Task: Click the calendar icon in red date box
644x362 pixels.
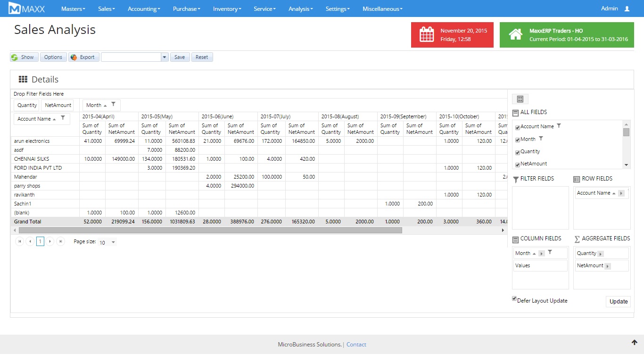Action: coord(426,35)
